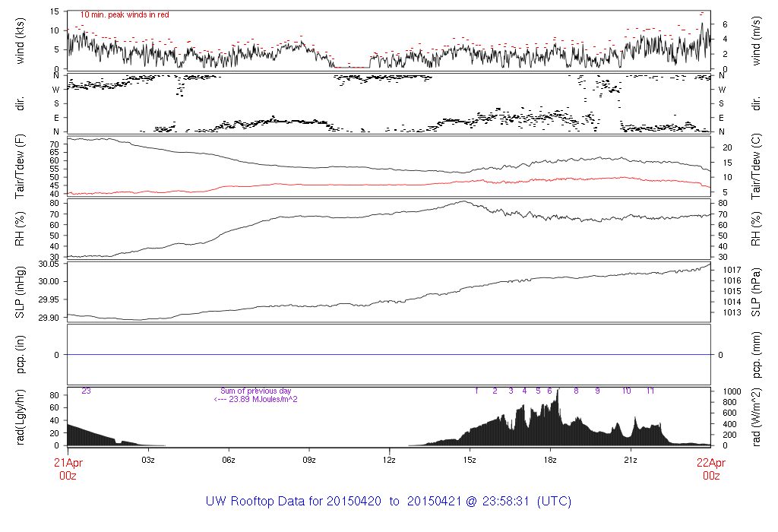Click the 06z time axis tick label

[228, 460]
